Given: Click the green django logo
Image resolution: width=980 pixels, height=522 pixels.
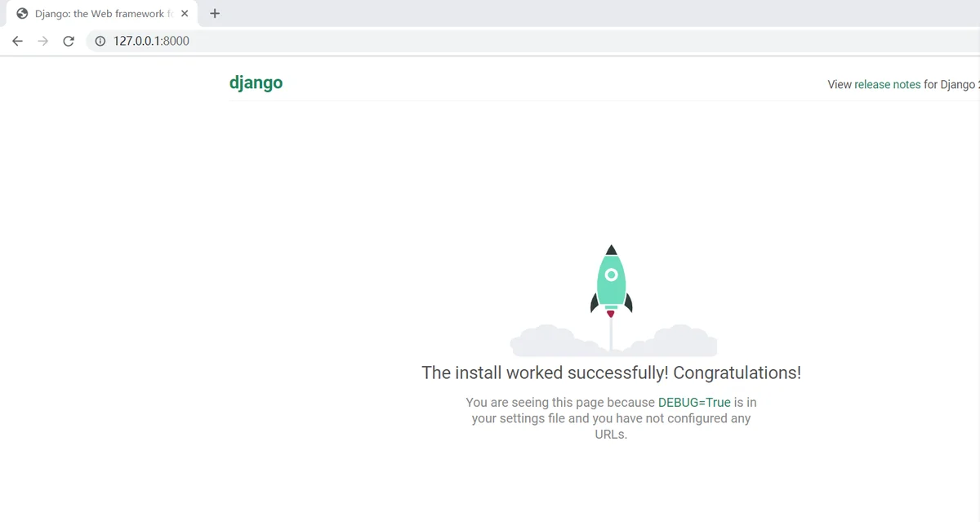Looking at the screenshot, I should 256,83.
